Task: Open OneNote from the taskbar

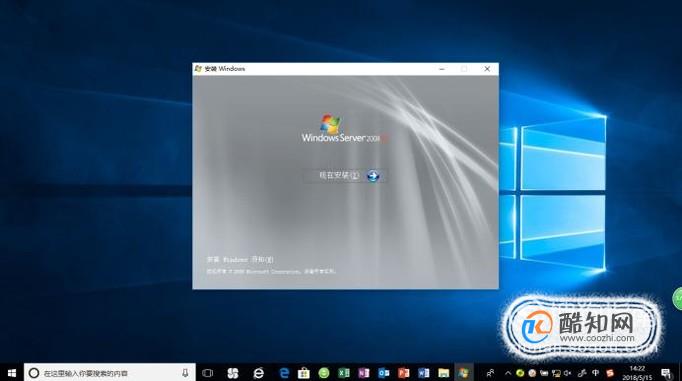Action: [364, 373]
